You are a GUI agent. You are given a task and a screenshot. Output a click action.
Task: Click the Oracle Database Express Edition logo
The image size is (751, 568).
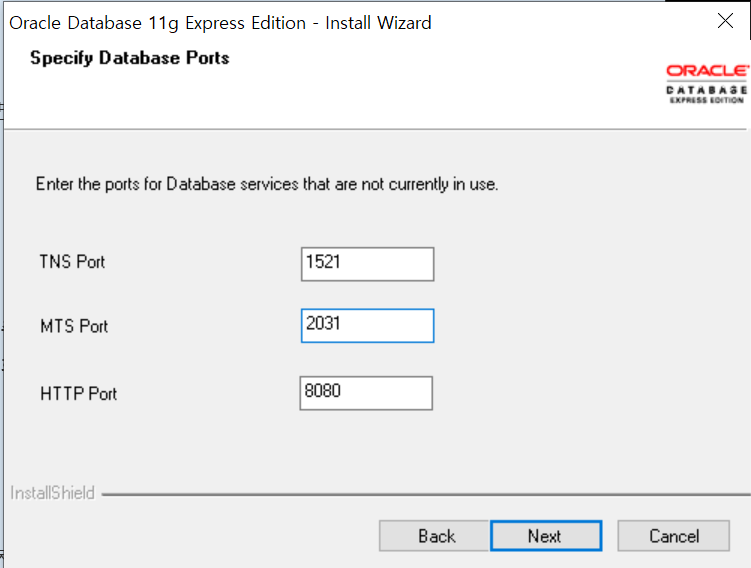click(706, 84)
